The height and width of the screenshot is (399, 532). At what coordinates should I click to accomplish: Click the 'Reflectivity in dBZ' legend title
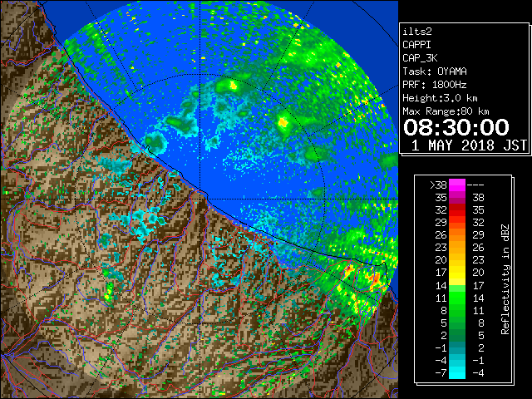click(505, 279)
